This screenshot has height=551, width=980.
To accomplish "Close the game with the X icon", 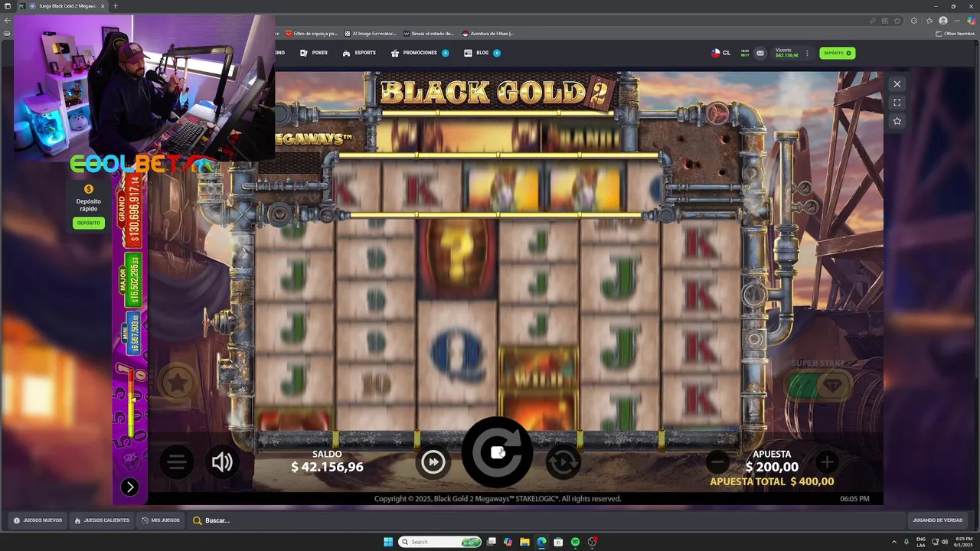I will click(x=897, y=84).
